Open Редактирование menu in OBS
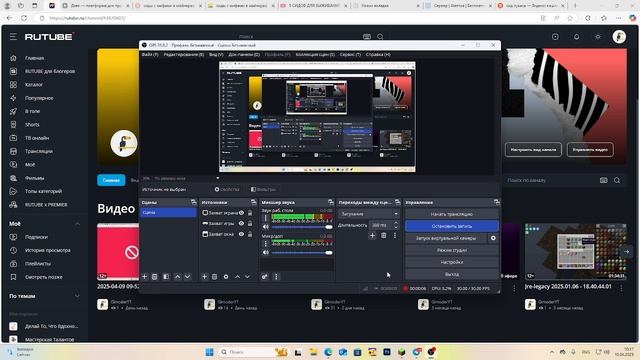This screenshot has height=360, width=640. (x=184, y=54)
